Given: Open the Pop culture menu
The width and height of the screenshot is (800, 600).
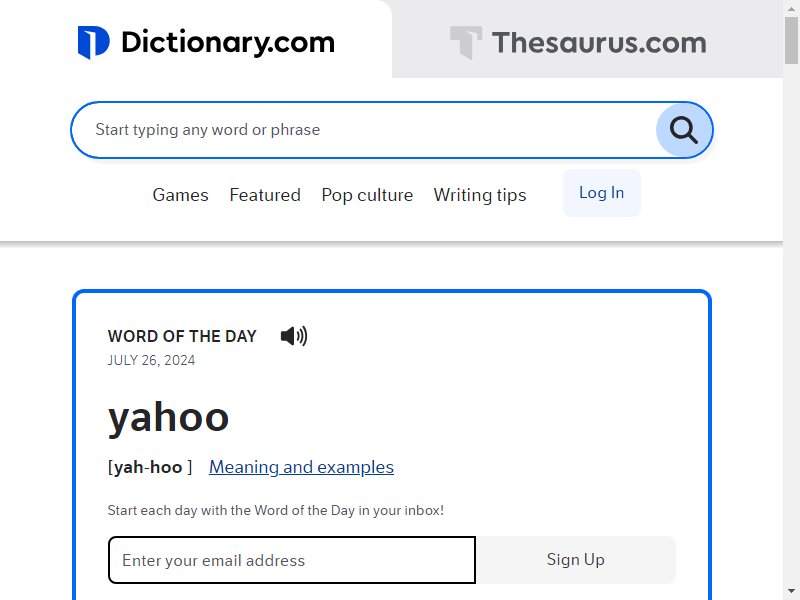Looking at the screenshot, I should [367, 195].
